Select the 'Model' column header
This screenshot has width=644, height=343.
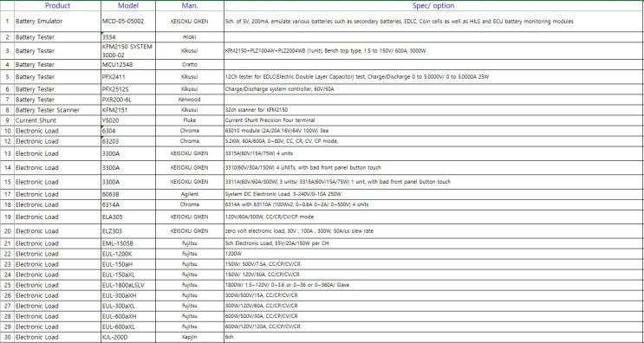point(128,6)
